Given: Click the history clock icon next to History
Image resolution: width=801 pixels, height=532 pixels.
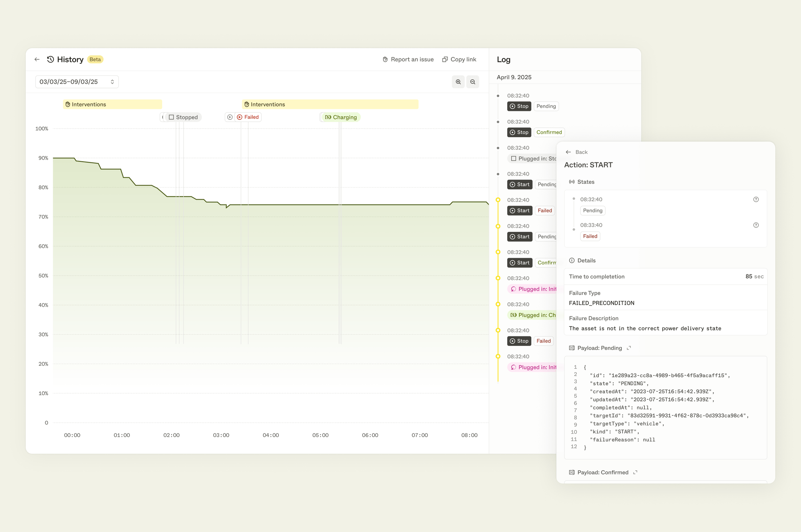Looking at the screenshot, I should pos(50,59).
